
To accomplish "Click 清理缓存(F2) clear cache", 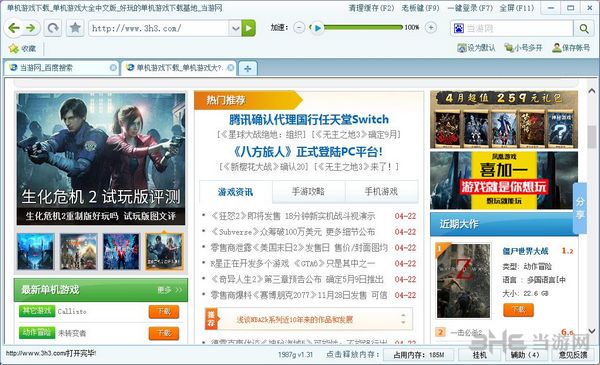I will [x=371, y=8].
